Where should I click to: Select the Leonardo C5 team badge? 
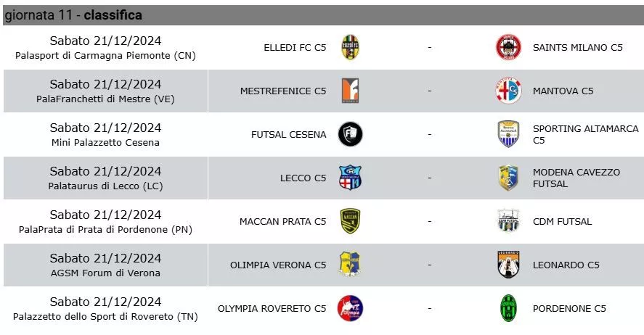pos(508,265)
